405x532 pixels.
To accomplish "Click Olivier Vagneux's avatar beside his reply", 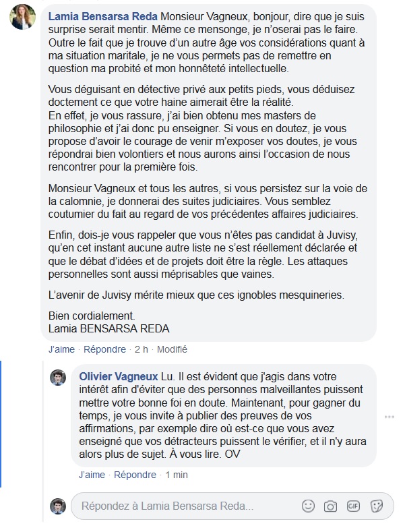I will 59,378.
